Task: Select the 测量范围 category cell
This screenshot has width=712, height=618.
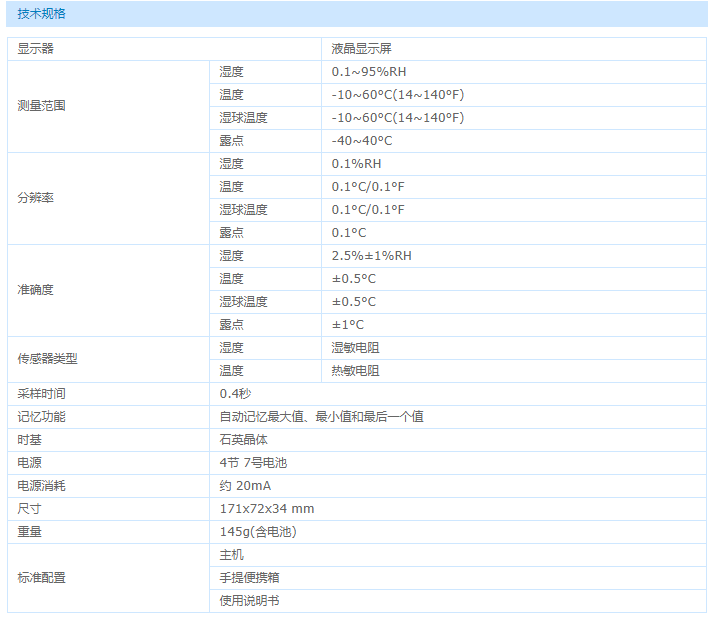Action: 41,106
